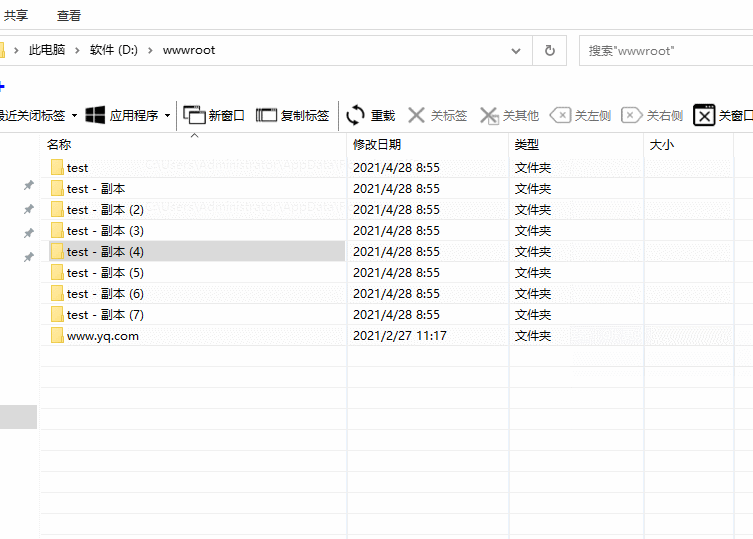Click date cell in the test row
Screen dimensions: 753x539
tap(396, 168)
